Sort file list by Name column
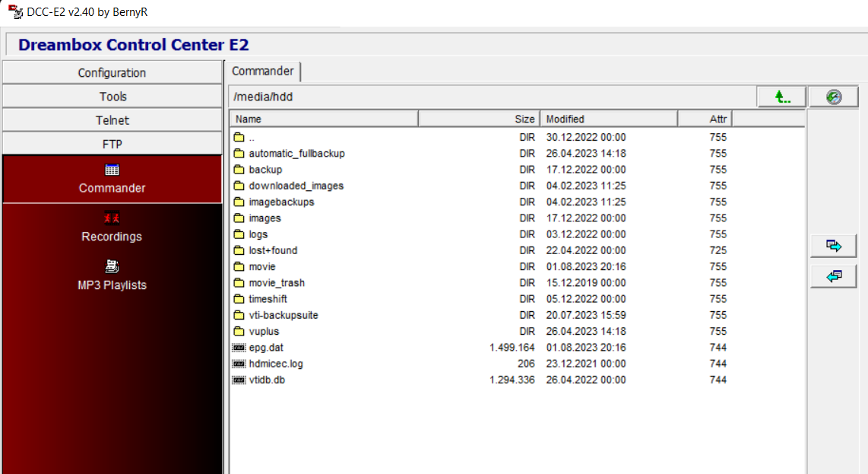This screenshot has height=474, width=868. 324,119
